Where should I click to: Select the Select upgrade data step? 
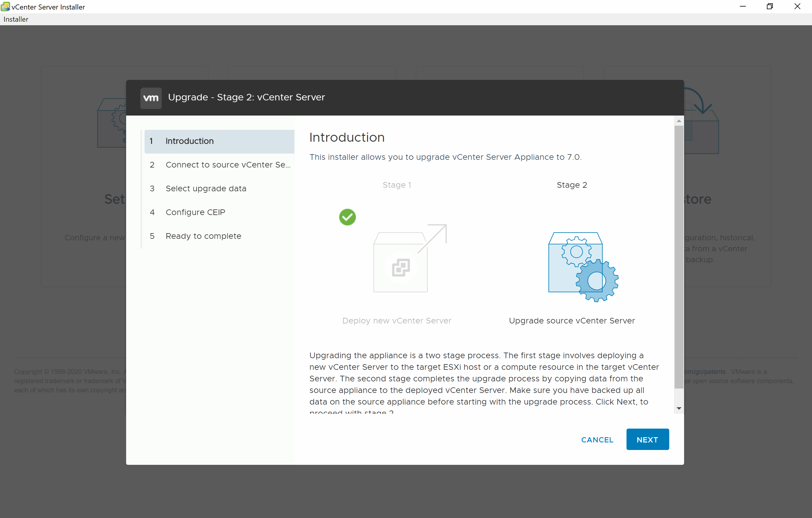tap(207, 188)
